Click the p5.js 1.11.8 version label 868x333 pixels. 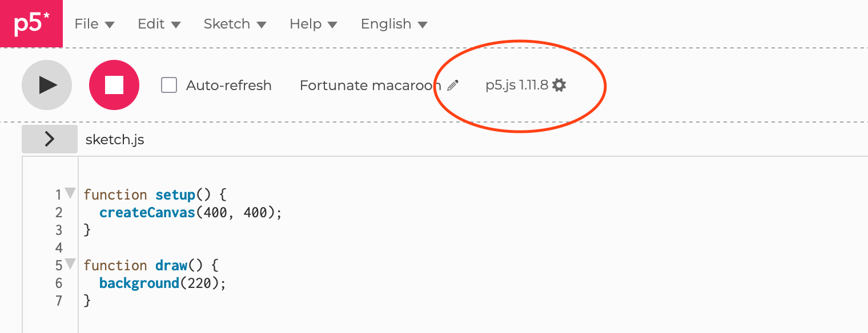517,84
